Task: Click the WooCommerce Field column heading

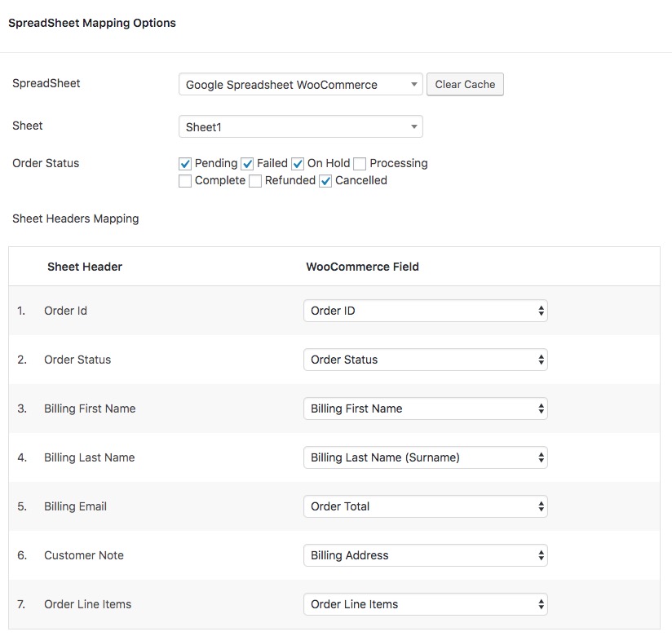Action: click(x=363, y=267)
